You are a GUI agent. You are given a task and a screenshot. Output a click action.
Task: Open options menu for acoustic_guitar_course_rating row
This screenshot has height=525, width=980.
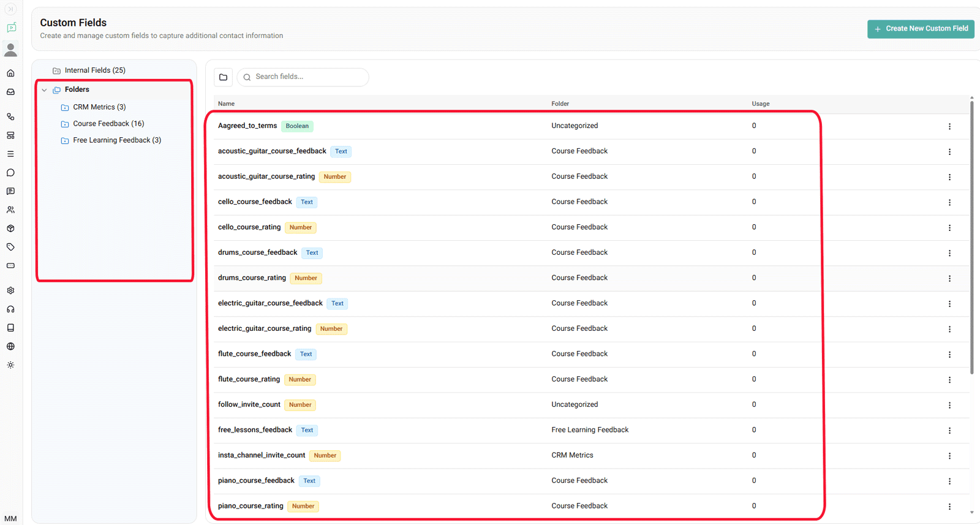tap(949, 177)
